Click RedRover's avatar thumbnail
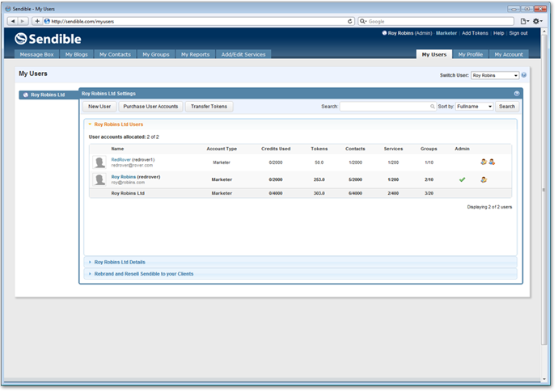 [x=99, y=162]
